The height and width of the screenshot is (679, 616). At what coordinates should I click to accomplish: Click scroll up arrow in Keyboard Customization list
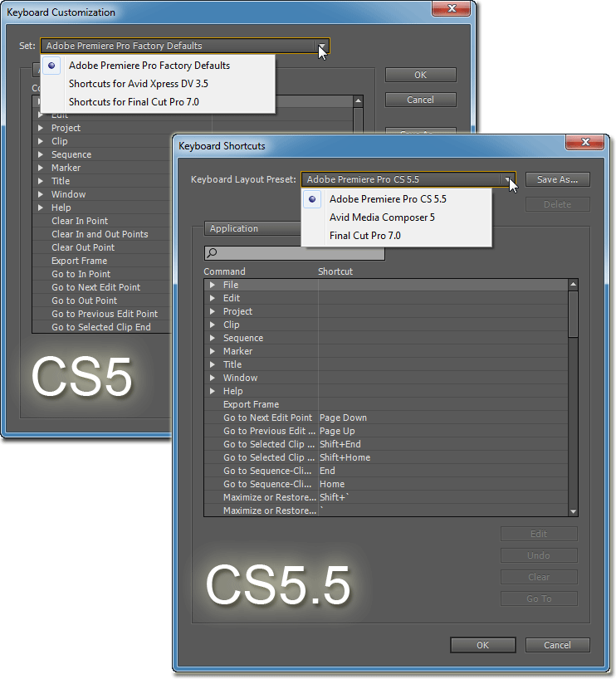pos(358,101)
